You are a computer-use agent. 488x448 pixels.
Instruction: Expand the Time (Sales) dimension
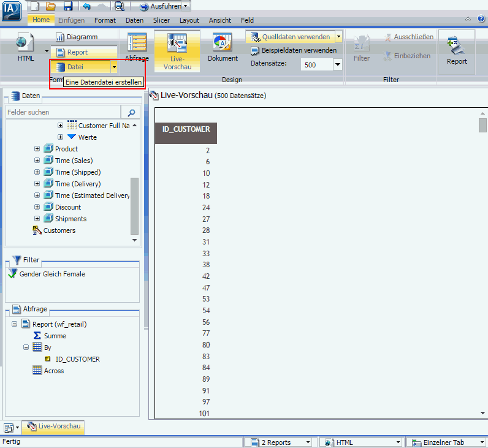[37, 160]
